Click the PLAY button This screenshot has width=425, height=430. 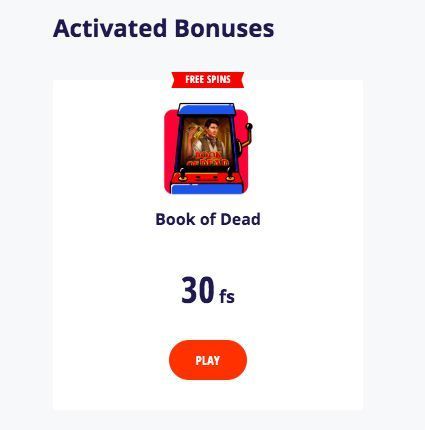(208, 360)
